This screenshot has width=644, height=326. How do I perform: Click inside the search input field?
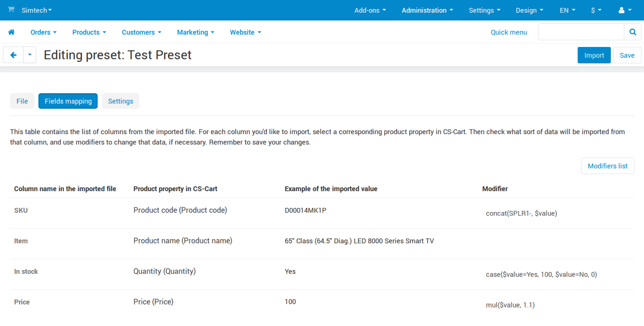[581, 32]
